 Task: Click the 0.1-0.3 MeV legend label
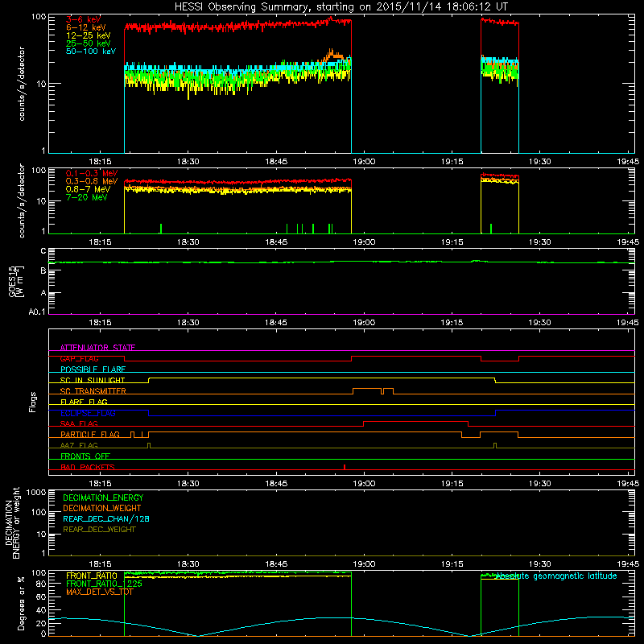coord(92,173)
